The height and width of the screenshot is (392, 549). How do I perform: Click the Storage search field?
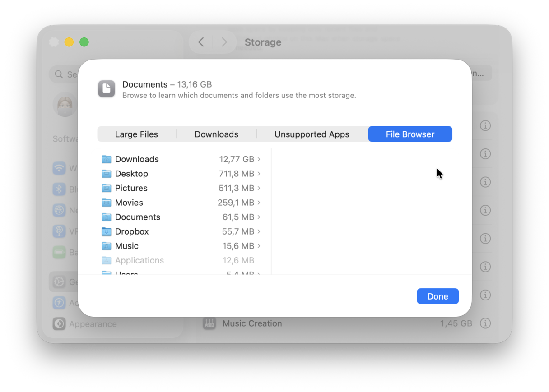coord(72,74)
